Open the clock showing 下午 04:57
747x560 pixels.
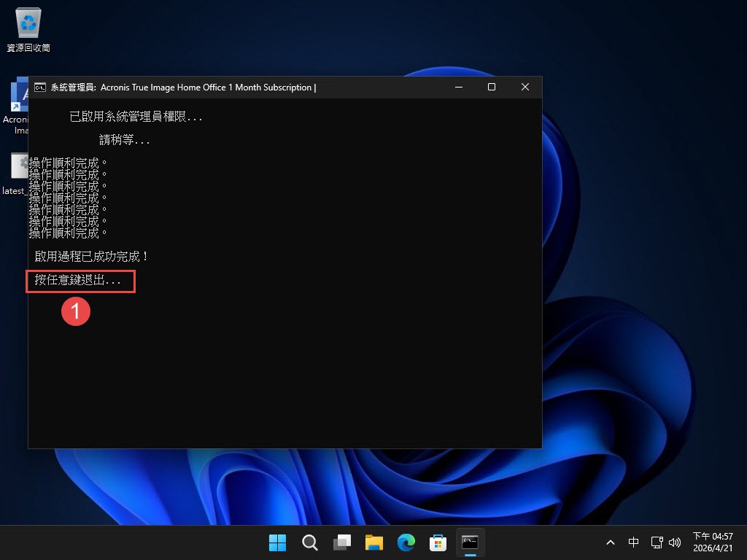(x=713, y=542)
